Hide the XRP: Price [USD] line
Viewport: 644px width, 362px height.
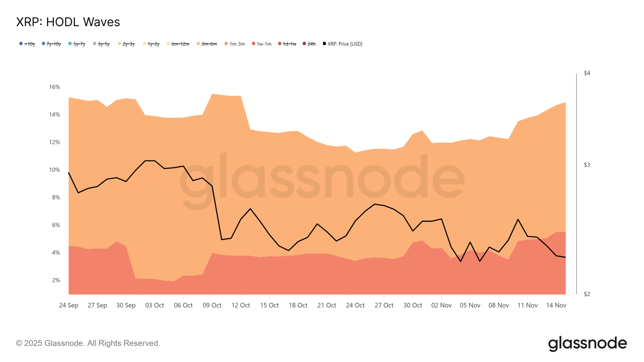coord(343,44)
